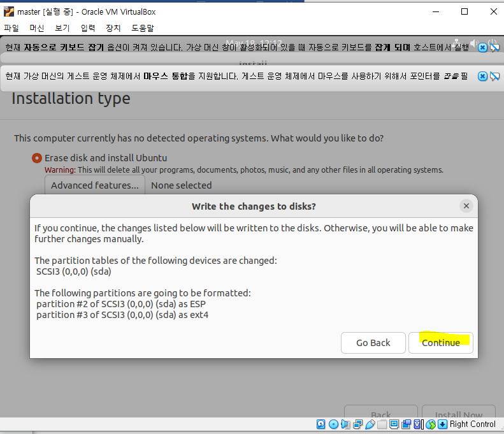This screenshot has width=504, height=434.
Task: Click the VirtualBox window title icon
Action: pyautogui.click(x=9, y=11)
